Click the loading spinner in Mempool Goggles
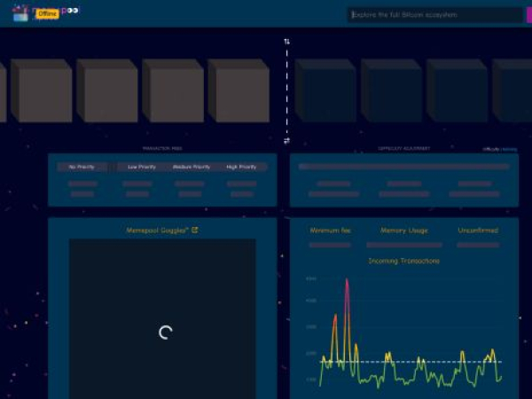 (165, 332)
